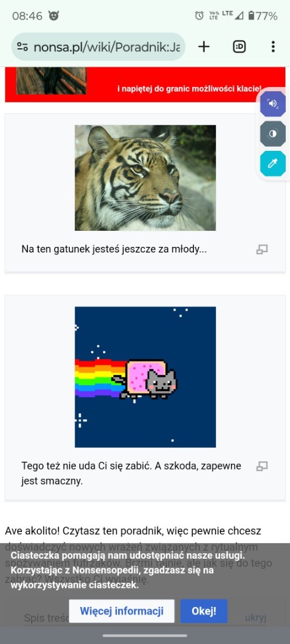
Task: Open the tiger photo thumbnail
Action: 146,178
